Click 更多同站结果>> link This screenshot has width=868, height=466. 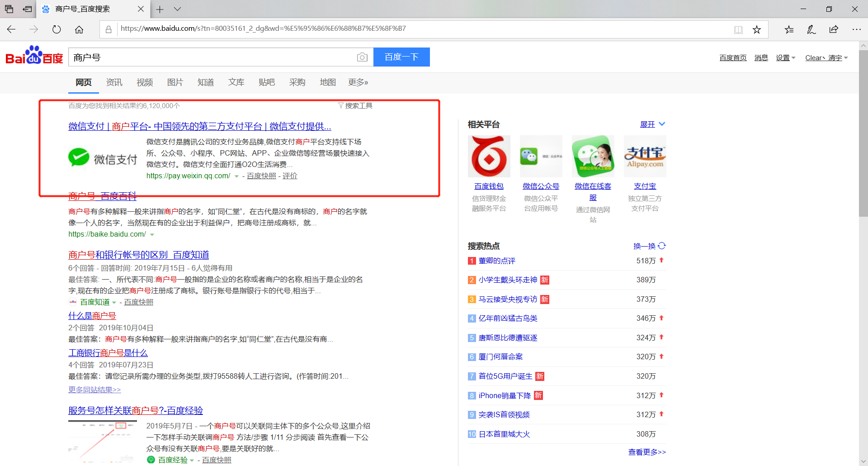tap(94, 390)
